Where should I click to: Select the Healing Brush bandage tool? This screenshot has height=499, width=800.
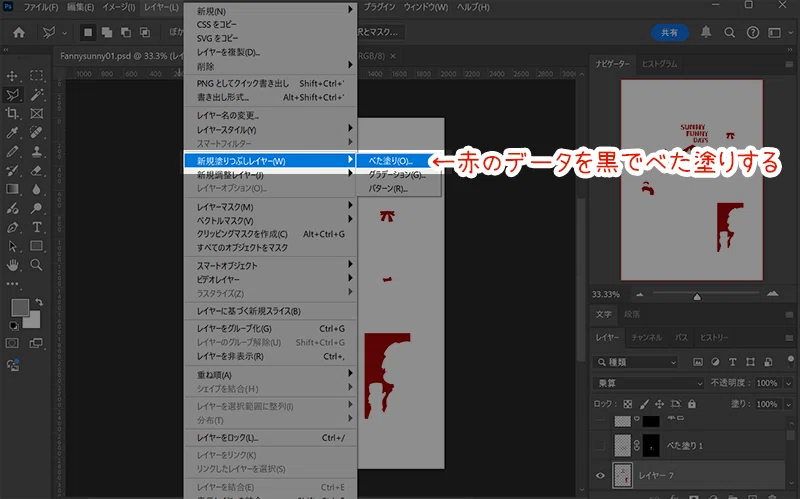pos(36,133)
